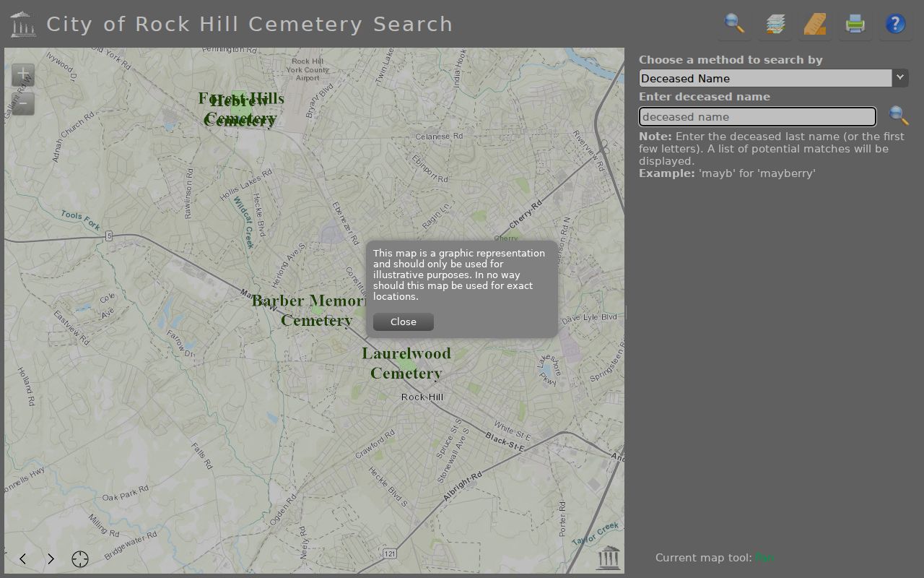Image resolution: width=924 pixels, height=578 pixels.
Task: Focus the deceased name input field
Action: pyautogui.click(x=757, y=116)
